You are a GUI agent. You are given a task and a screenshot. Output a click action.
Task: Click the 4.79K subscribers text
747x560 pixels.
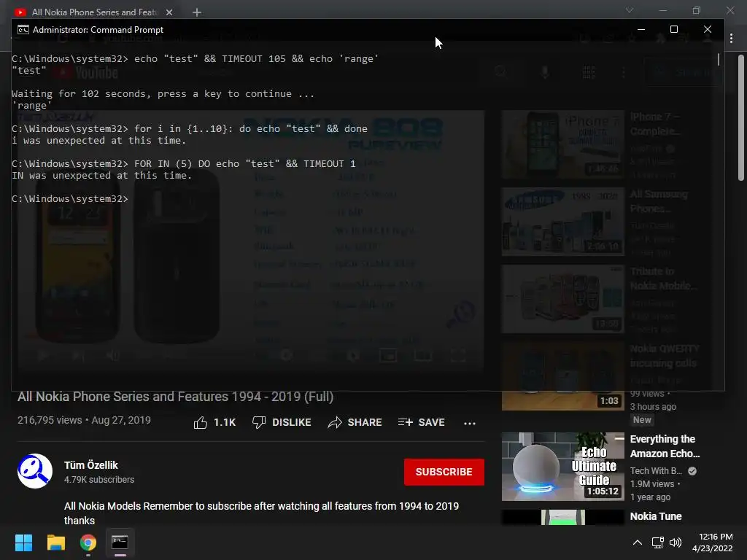pos(99,480)
